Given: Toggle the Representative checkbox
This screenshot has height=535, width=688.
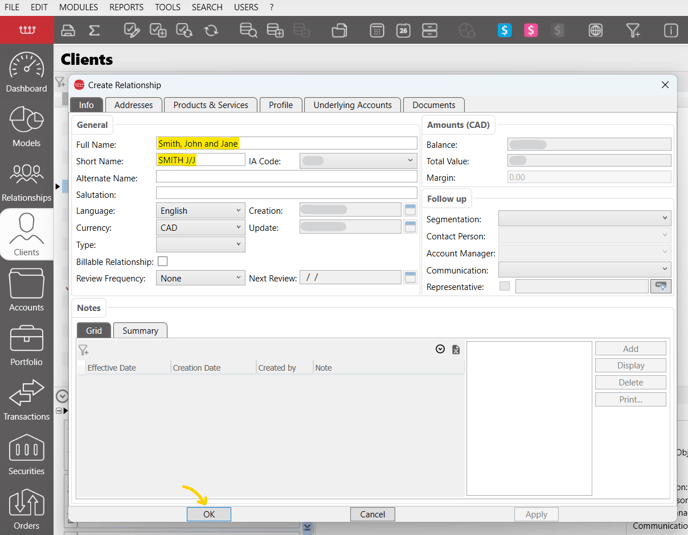Looking at the screenshot, I should pos(504,287).
